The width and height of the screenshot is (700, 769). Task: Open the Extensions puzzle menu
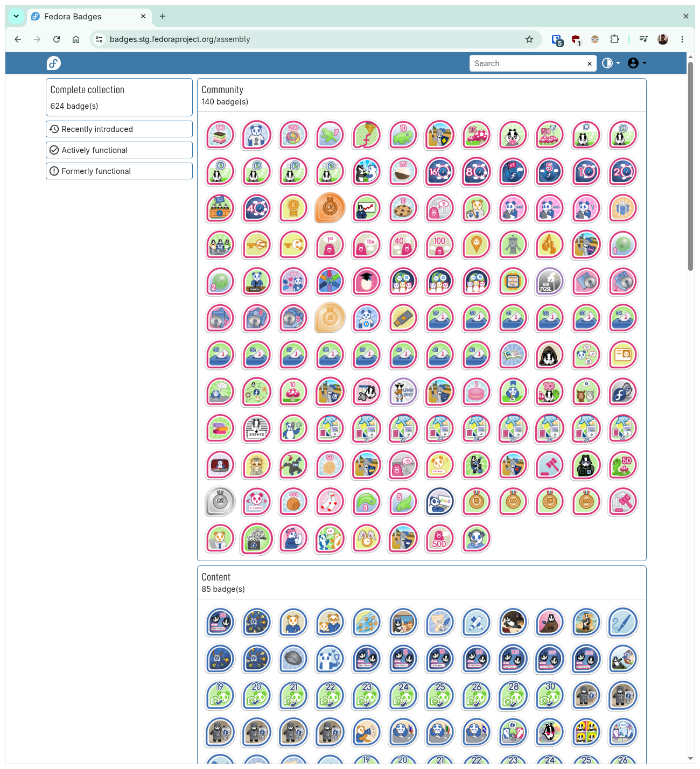point(614,39)
